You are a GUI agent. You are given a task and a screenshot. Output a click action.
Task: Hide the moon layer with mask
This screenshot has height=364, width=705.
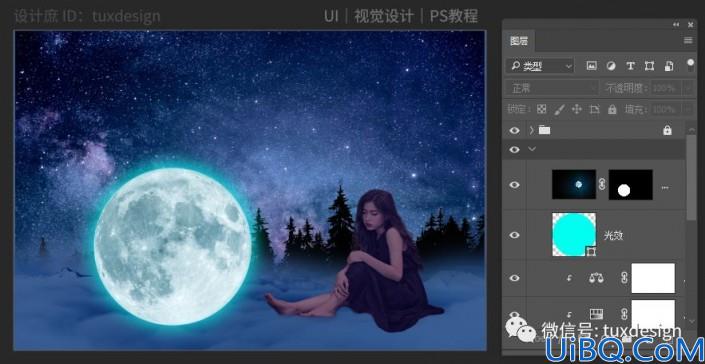(x=514, y=185)
